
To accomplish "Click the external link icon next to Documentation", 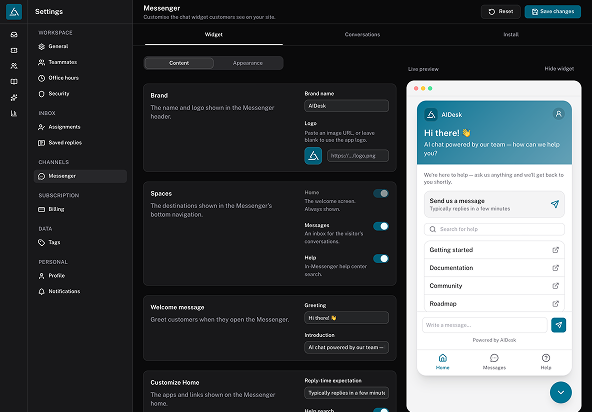I will (x=555, y=268).
